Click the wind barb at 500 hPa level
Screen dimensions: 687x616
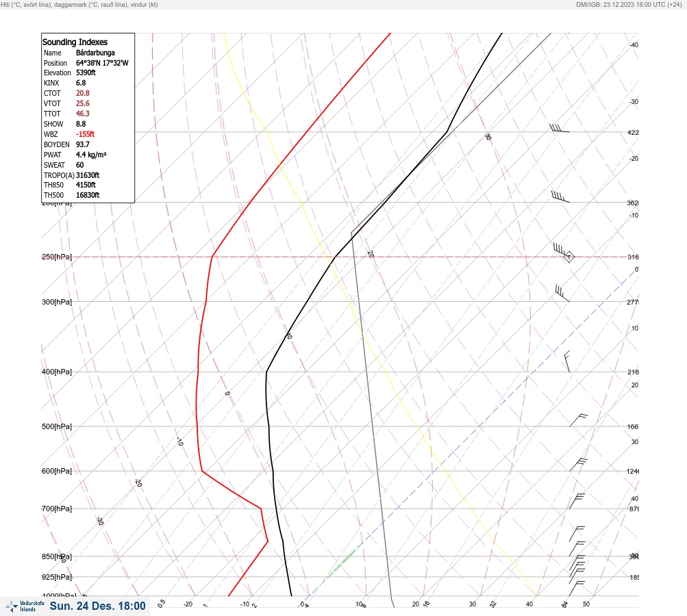coord(578,420)
